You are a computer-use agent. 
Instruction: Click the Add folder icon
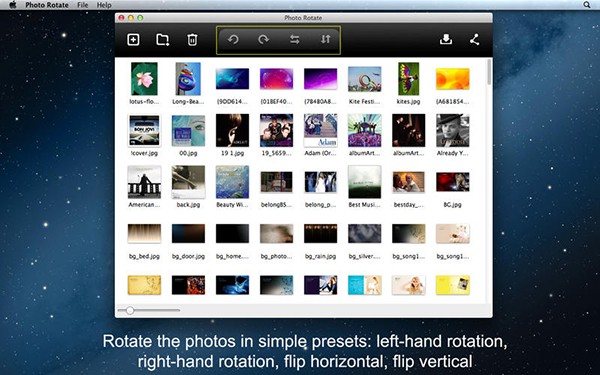click(x=163, y=39)
